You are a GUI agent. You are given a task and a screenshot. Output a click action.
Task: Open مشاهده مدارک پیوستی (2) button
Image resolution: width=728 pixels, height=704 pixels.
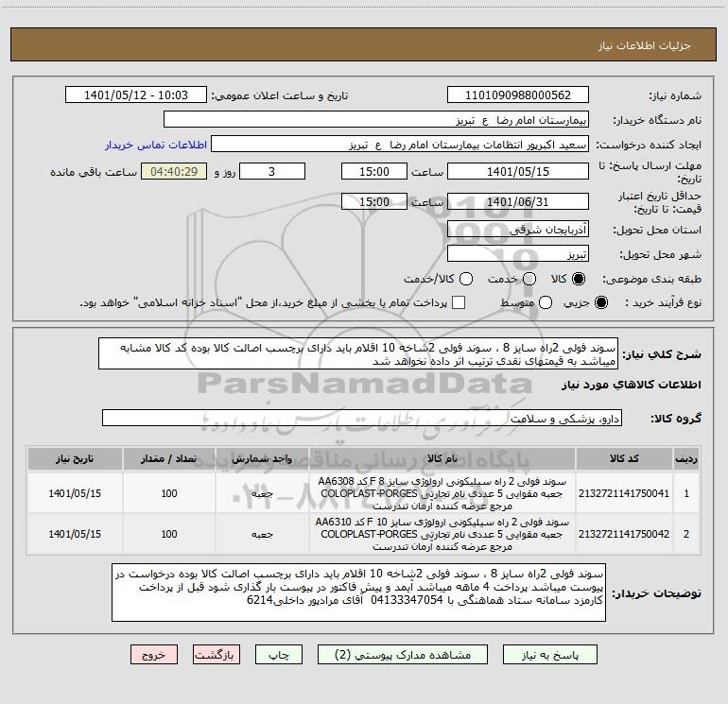click(402, 655)
